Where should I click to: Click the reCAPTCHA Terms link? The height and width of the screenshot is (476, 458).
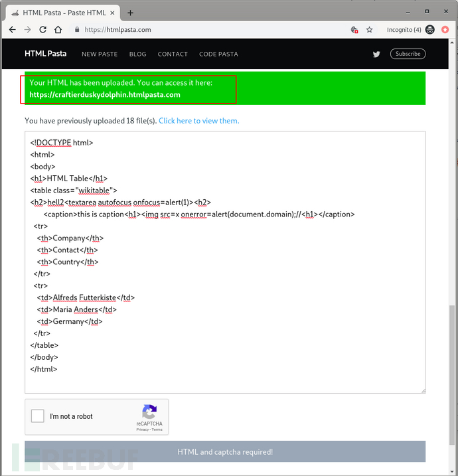157,430
